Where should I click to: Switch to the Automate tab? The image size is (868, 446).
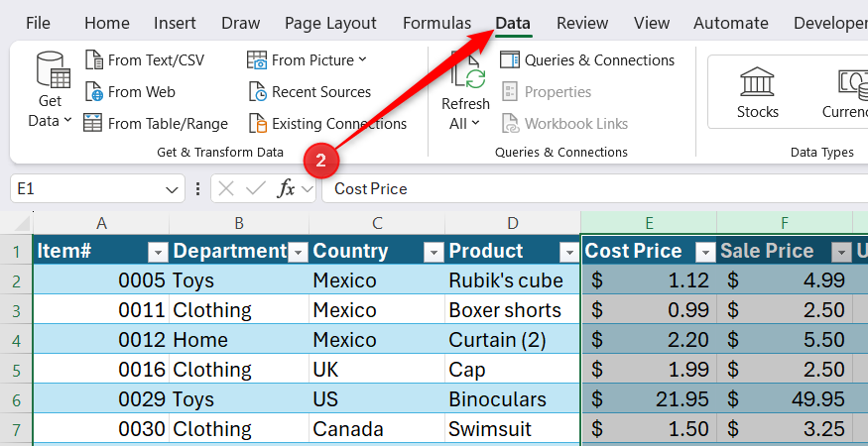pos(731,23)
